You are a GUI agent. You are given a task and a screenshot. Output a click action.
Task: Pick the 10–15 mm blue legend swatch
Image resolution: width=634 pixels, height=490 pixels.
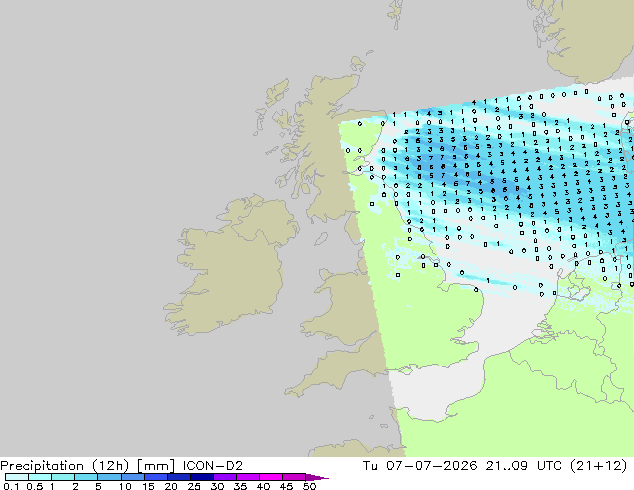[x=132, y=477]
